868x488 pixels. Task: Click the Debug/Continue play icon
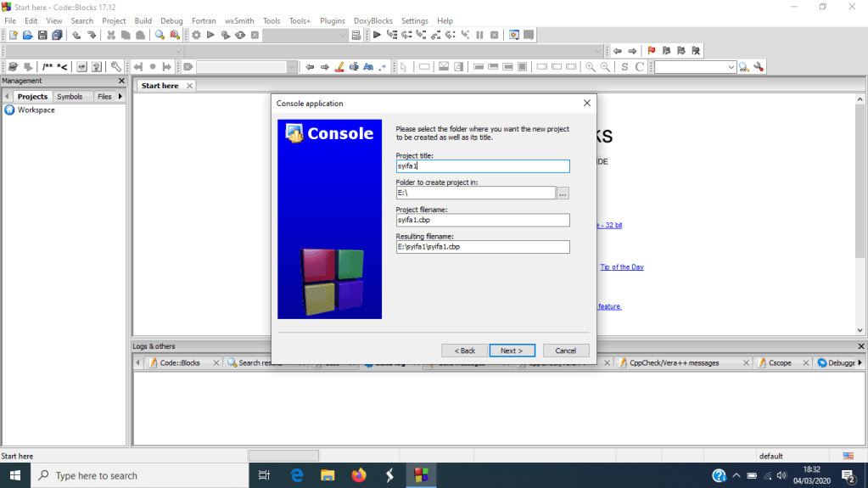tap(378, 35)
